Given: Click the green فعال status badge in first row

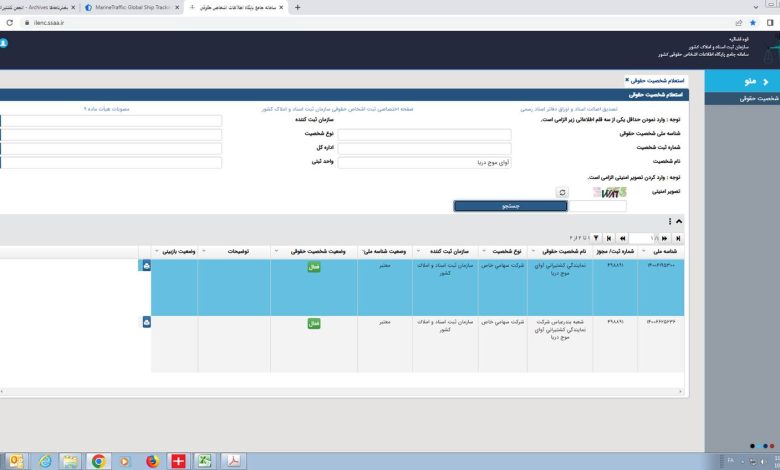Looking at the screenshot, I should [314, 267].
